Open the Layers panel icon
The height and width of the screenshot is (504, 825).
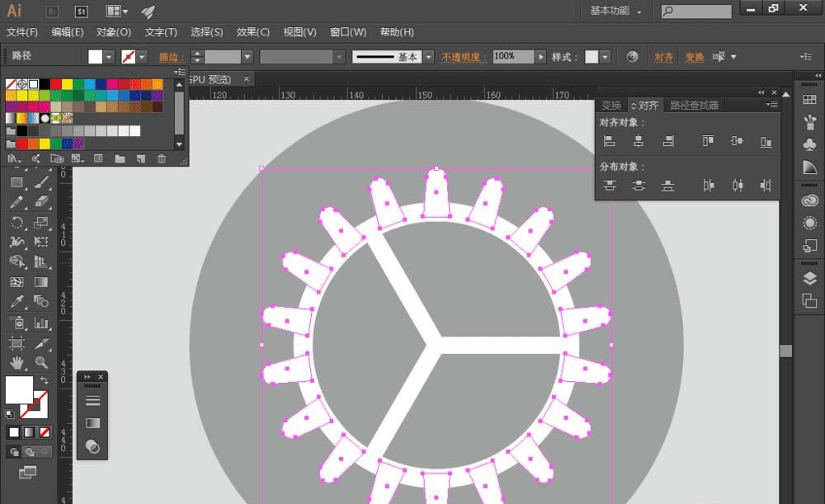click(810, 278)
